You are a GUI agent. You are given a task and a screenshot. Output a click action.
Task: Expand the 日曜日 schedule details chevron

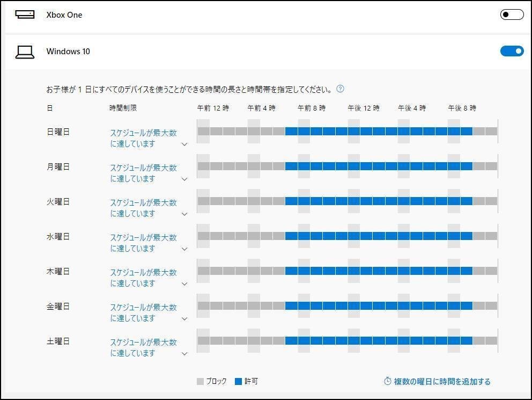pyautogui.click(x=184, y=144)
